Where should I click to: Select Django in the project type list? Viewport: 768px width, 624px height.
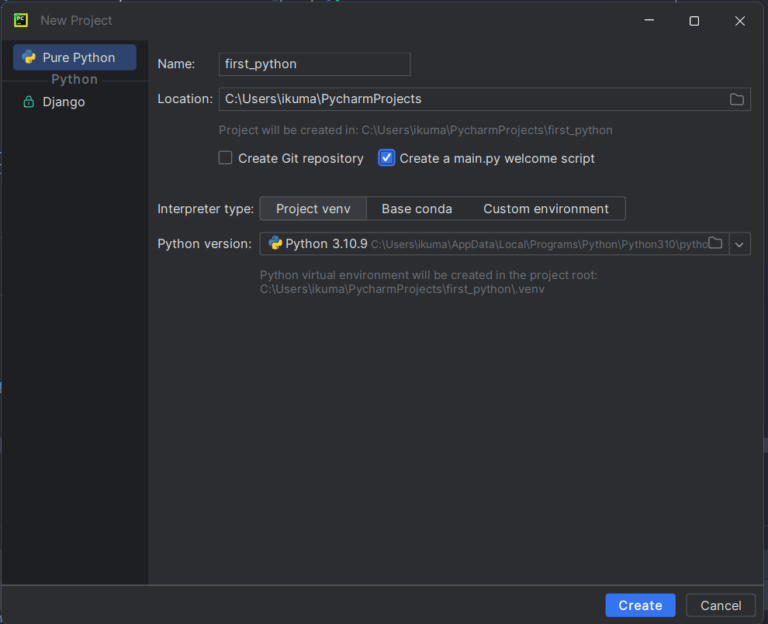click(x=64, y=102)
